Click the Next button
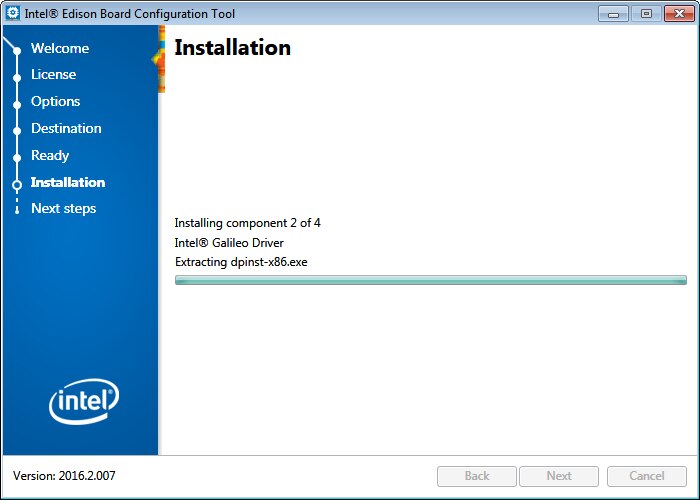 point(559,476)
